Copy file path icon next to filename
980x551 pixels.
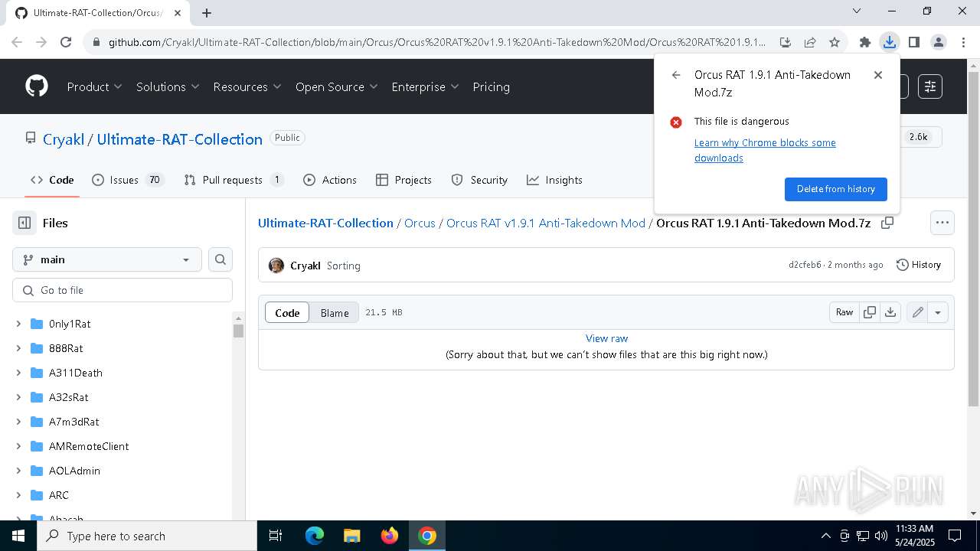tap(887, 223)
